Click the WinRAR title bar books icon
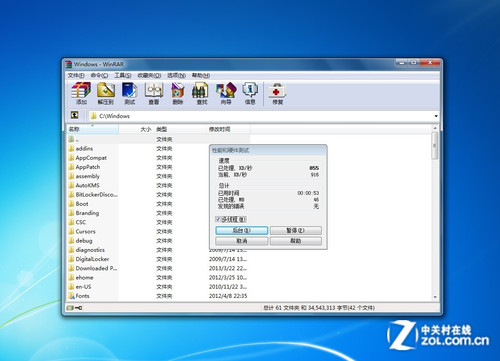The image size is (500, 361). [69, 64]
